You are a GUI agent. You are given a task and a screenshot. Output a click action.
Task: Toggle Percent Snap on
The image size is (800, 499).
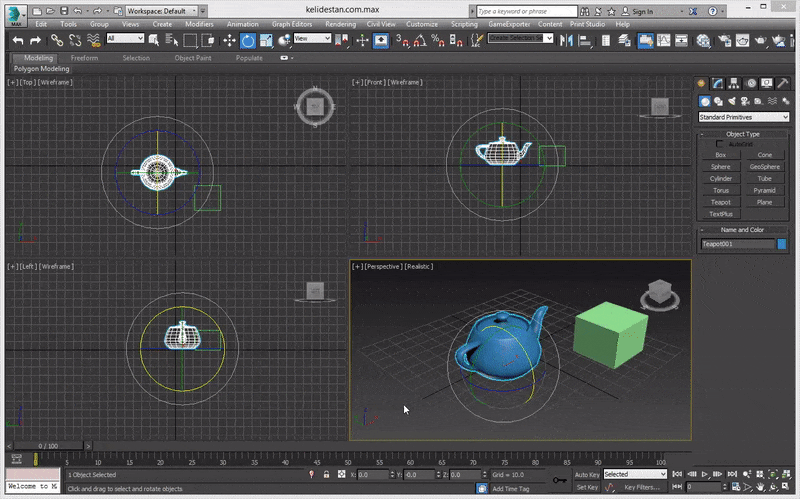438,40
